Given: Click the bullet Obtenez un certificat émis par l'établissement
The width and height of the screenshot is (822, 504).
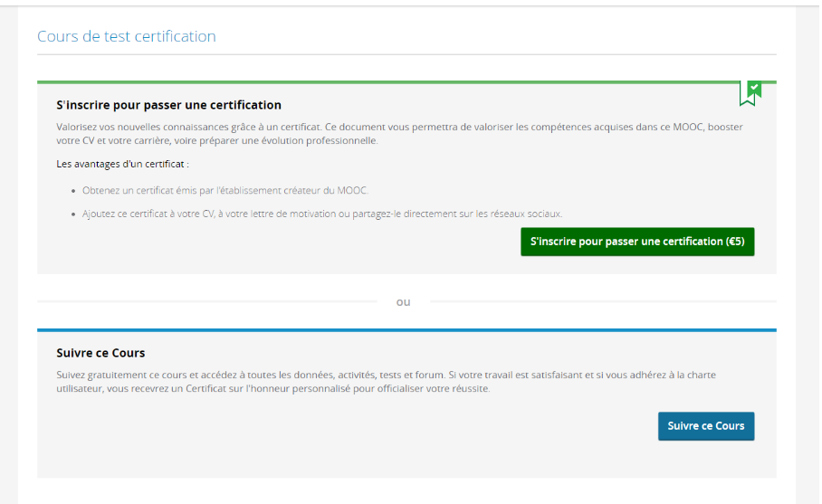Looking at the screenshot, I should click(225, 190).
